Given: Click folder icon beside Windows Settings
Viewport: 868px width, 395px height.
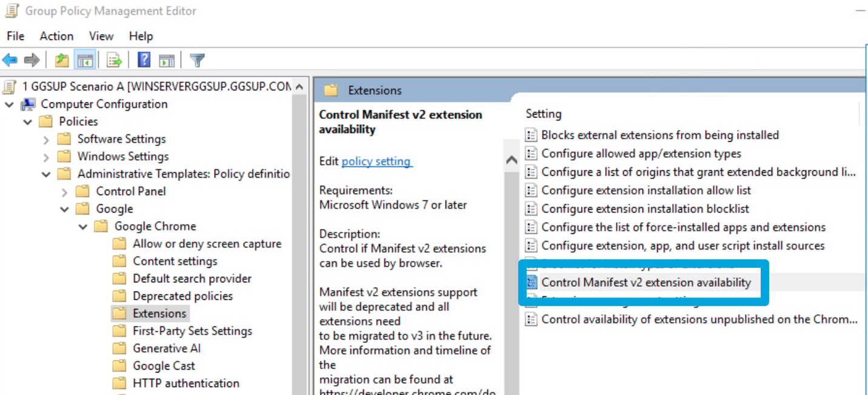Looking at the screenshot, I should [64, 156].
